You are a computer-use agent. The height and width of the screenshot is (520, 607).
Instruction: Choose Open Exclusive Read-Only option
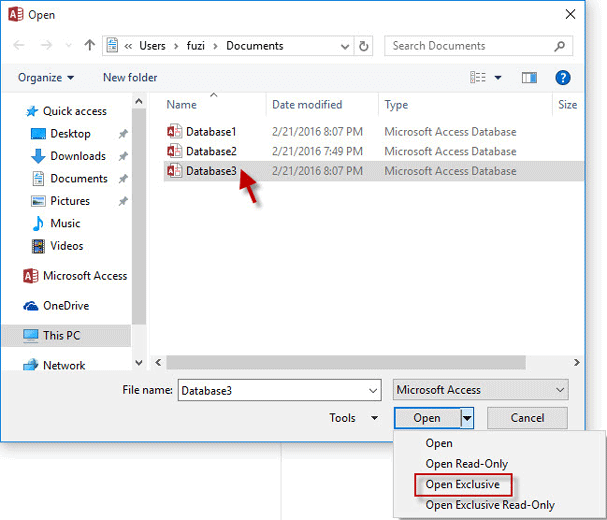(x=490, y=505)
